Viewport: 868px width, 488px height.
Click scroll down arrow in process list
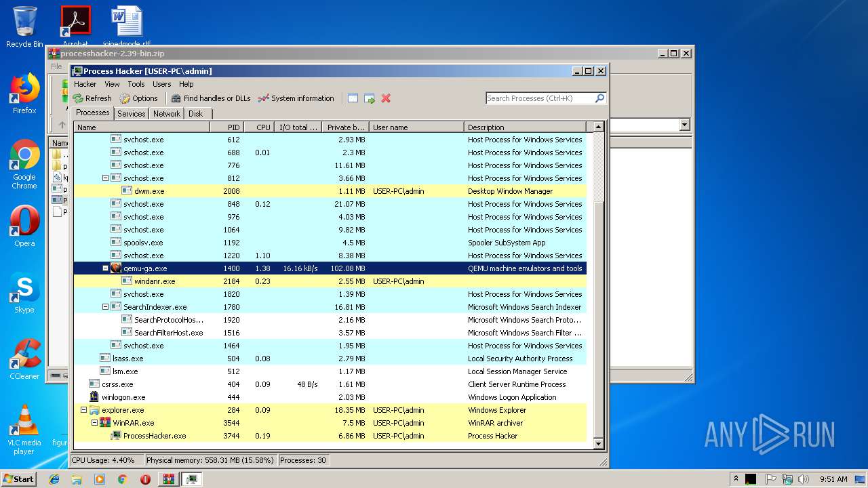click(x=598, y=444)
